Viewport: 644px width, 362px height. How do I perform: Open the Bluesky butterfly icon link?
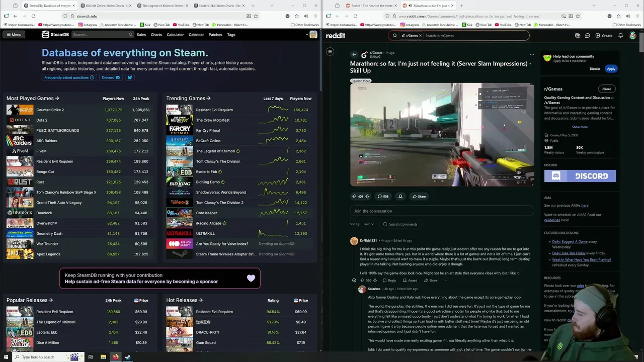pos(129,77)
